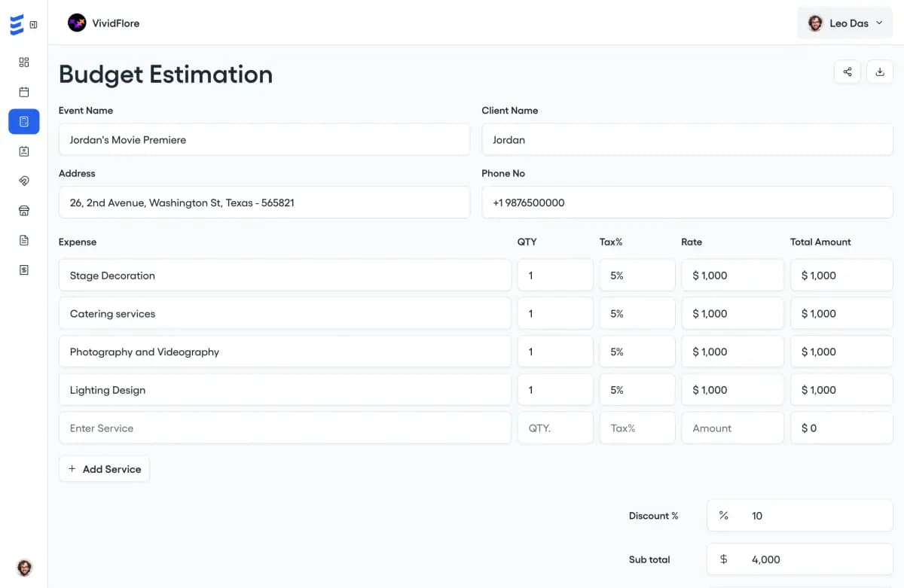The image size is (904, 588).
Task: Open the storefront icon in the sidebar
Action: click(23, 210)
